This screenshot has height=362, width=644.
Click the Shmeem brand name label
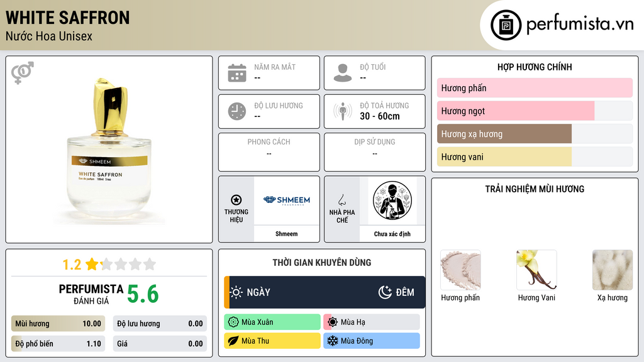coord(287,234)
